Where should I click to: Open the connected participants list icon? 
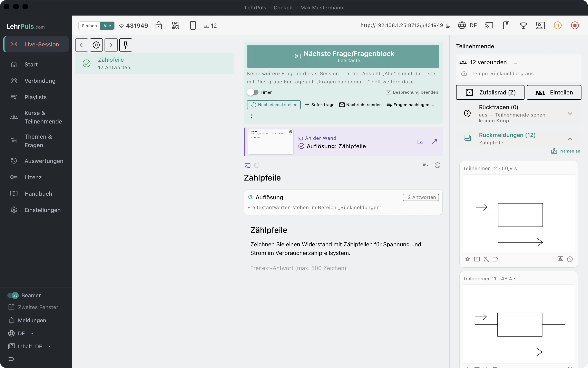click(515, 62)
